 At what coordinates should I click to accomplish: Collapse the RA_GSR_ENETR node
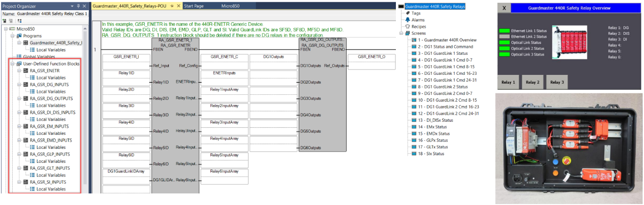[x=19, y=71]
